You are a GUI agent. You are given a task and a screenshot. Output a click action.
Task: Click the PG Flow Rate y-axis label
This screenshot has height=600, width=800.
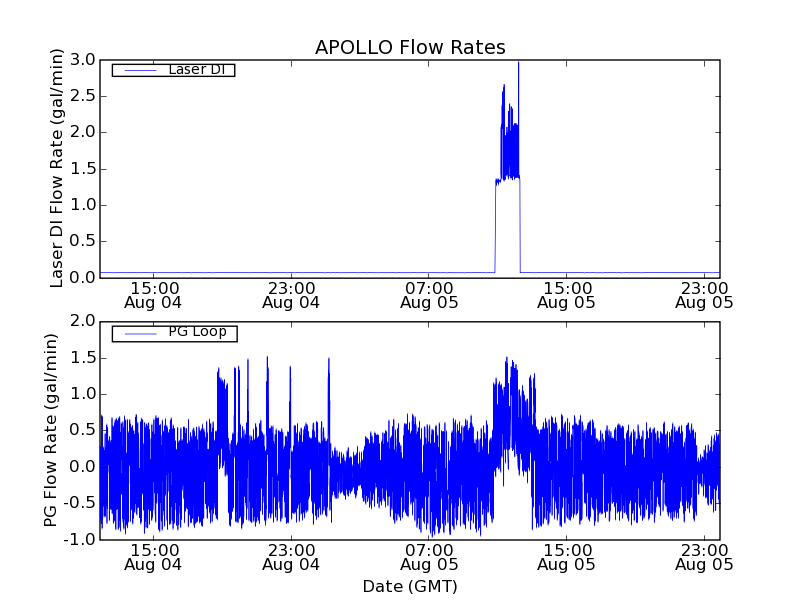(51, 430)
